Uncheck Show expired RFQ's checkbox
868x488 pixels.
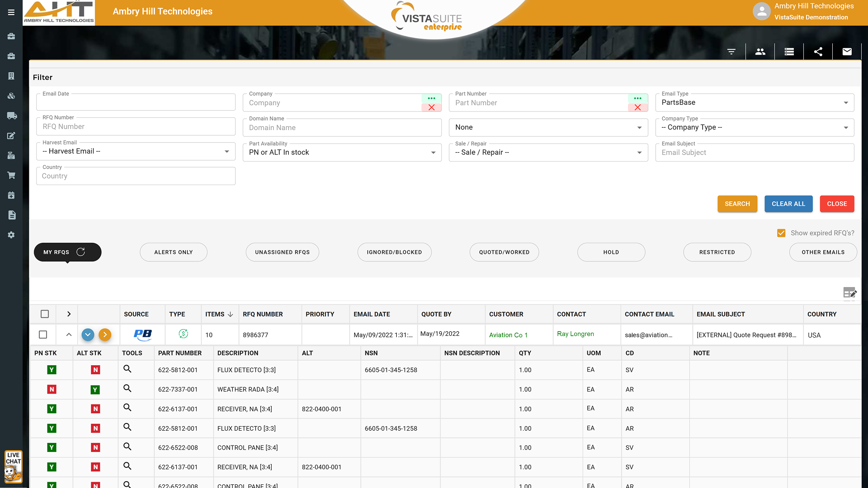point(781,233)
